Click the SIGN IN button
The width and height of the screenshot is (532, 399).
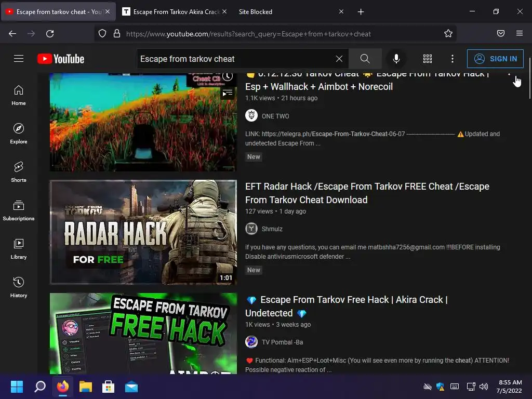[x=495, y=59]
